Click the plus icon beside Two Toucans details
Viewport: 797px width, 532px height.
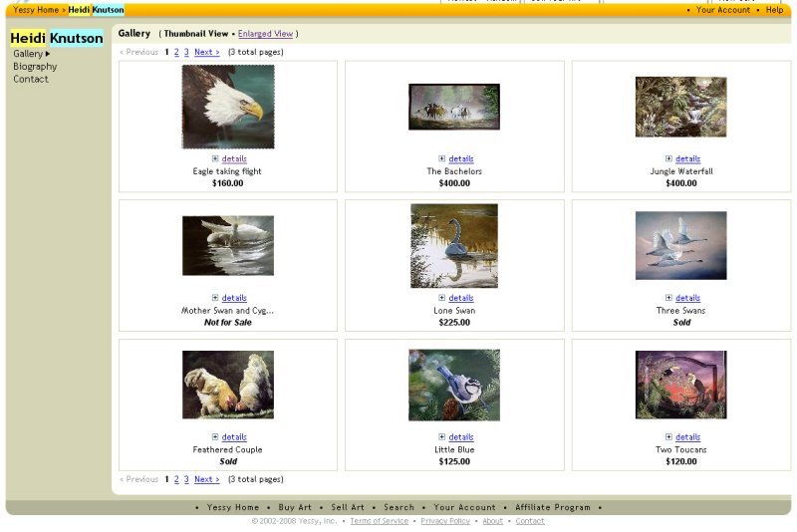(x=668, y=437)
